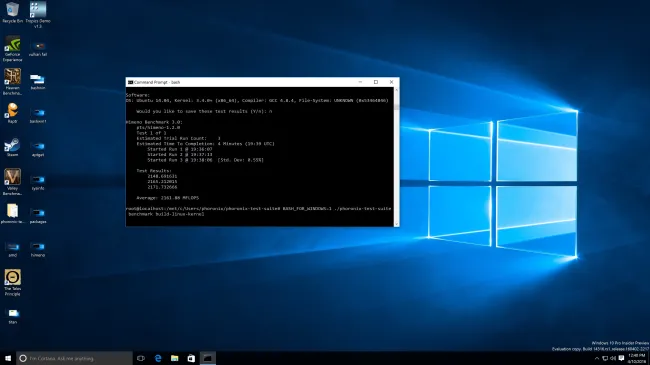Click the 'Test Results:' line in terminal
The width and height of the screenshot is (650, 365).
153,170
